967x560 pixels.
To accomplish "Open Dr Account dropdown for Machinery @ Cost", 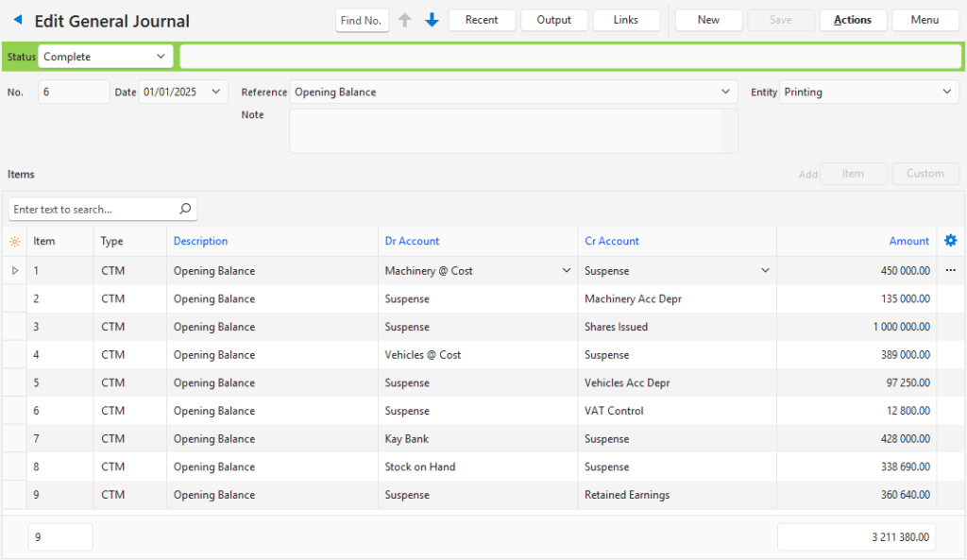I will click(567, 271).
